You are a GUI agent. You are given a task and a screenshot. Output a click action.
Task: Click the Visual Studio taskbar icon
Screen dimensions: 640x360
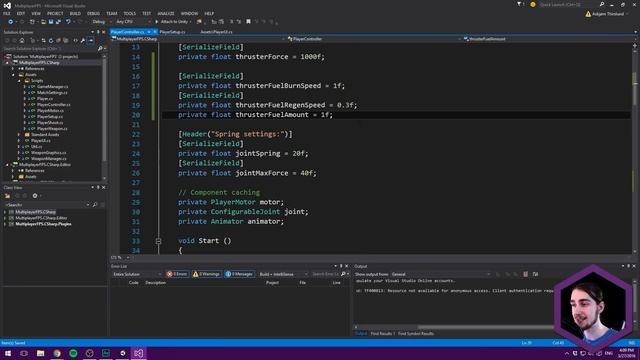coord(138,353)
